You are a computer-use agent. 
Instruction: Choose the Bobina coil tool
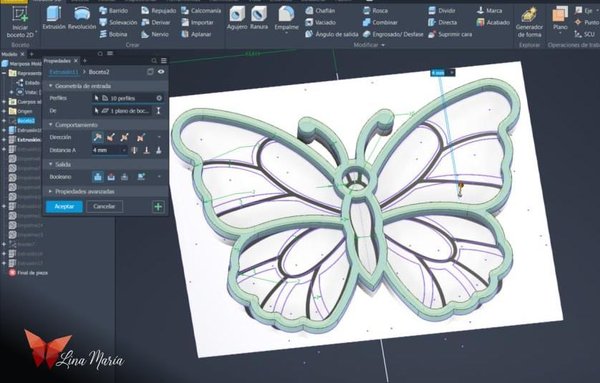pyautogui.click(x=113, y=34)
